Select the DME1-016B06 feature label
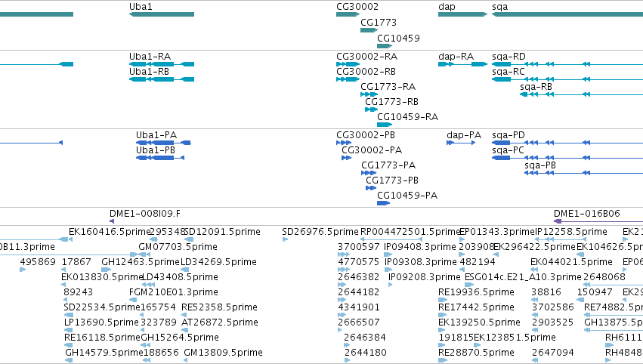The image size is (643, 364). [x=587, y=214]
